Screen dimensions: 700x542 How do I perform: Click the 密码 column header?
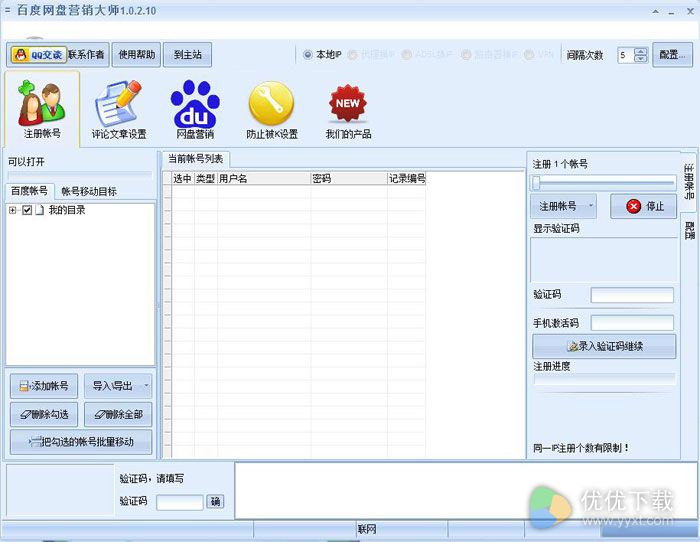click(x=349, y=179)
